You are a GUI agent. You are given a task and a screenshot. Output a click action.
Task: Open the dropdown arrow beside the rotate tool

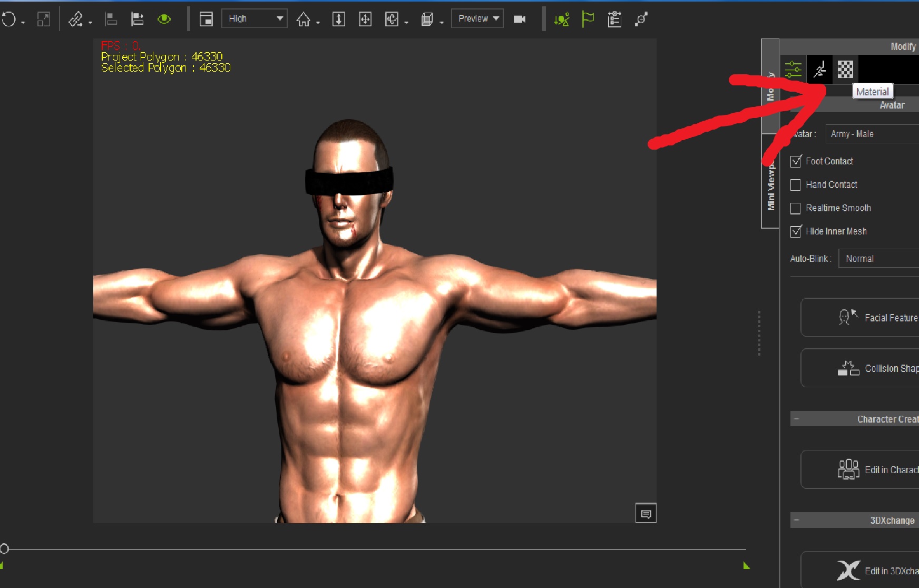coord(23,23)
